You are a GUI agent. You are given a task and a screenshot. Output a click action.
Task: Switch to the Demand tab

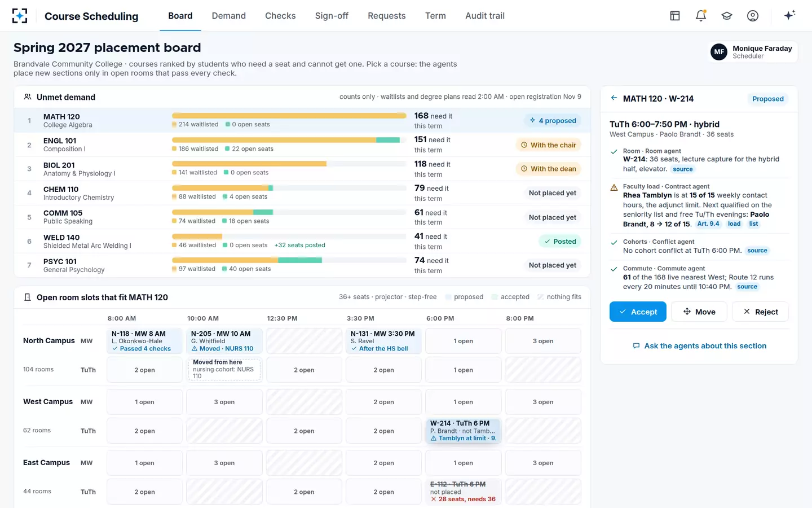(x=228, y=16)
